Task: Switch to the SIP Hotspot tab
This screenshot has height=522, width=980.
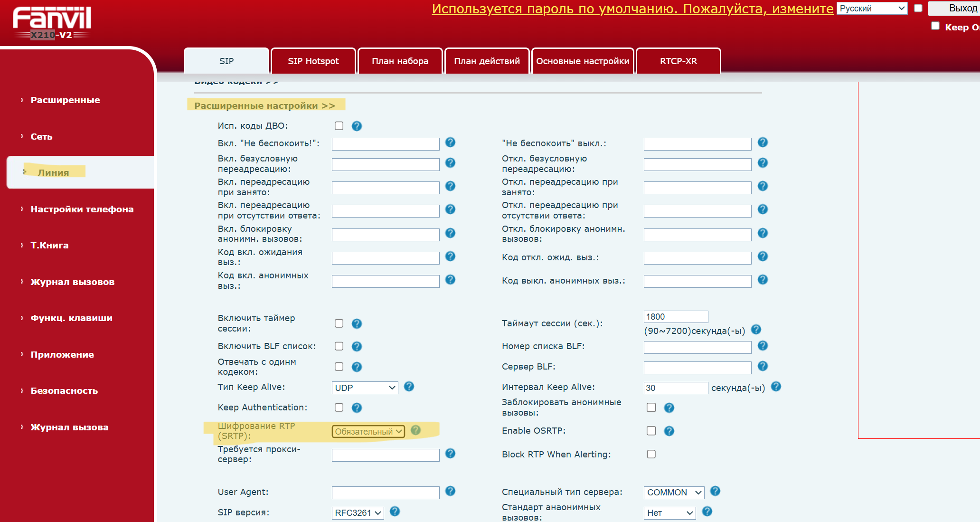Action: pos(313,61)
